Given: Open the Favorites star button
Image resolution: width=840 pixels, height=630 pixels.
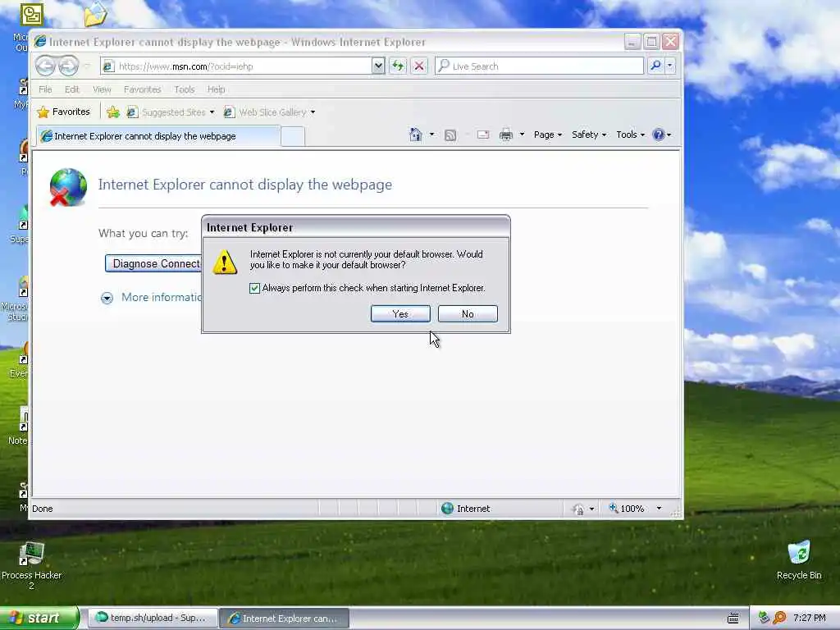Looking at the screenshot, I should 64,112.
